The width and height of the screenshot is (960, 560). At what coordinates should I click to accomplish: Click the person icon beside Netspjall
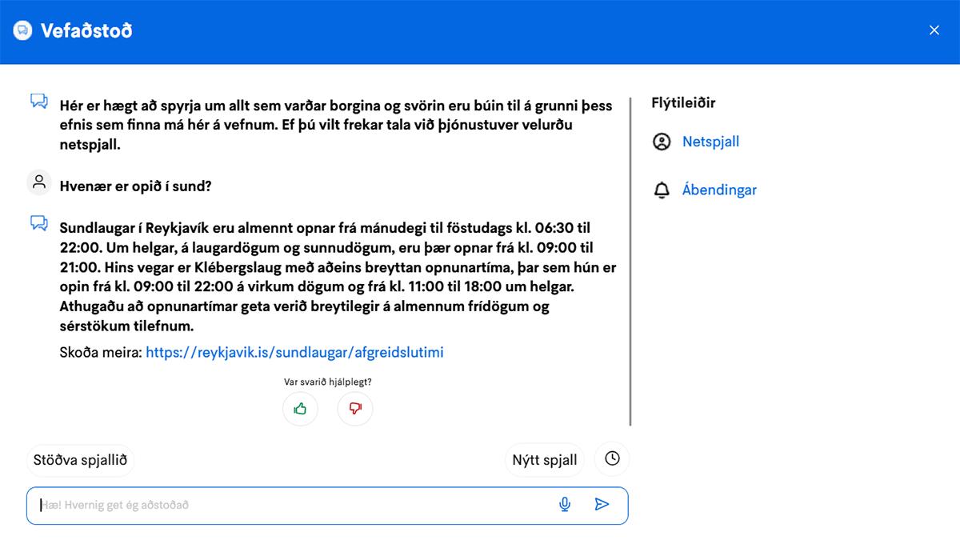coord(661,142)
